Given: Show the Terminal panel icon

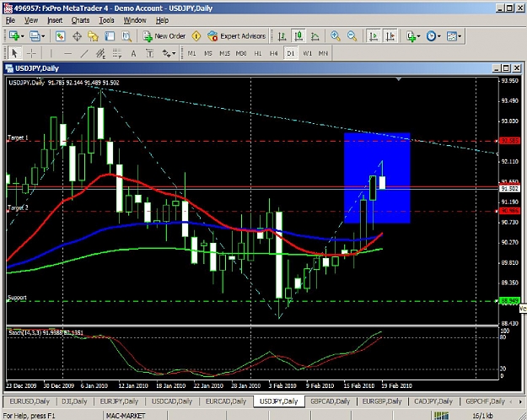Looking at the screenshot, I should pos(110,36).
